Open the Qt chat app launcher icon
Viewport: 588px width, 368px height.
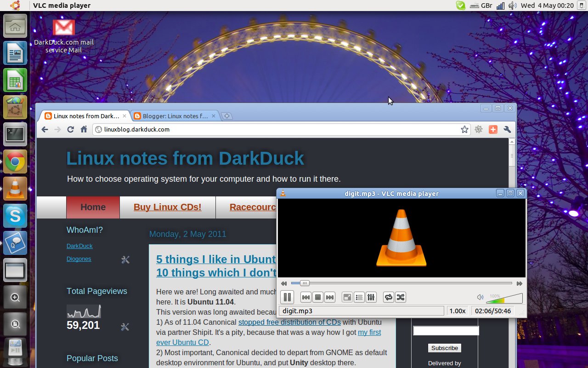(15, 243)
